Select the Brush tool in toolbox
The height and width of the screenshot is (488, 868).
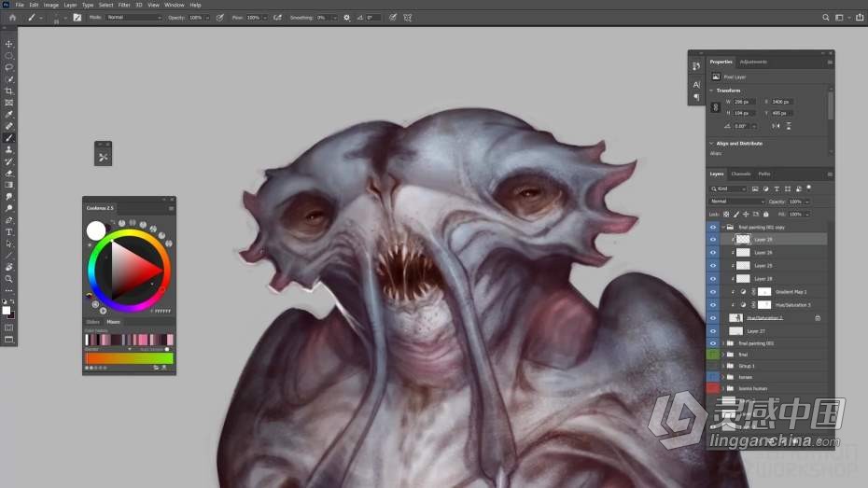8,138
